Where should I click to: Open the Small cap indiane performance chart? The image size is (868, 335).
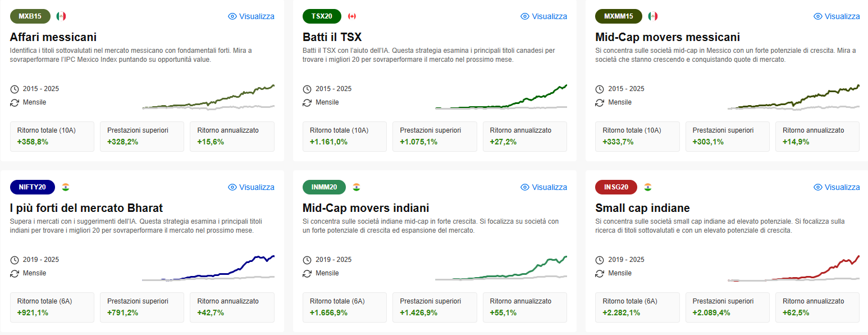coord(793,268)
